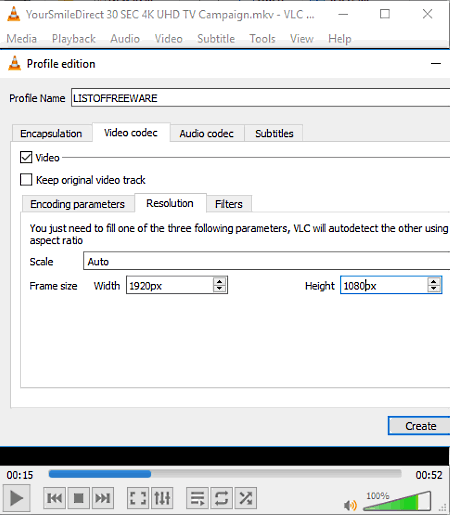Viewport: 450px width, 515px height.
Task: Click the total time 00:52 label
Action: [x=429, y=475]
